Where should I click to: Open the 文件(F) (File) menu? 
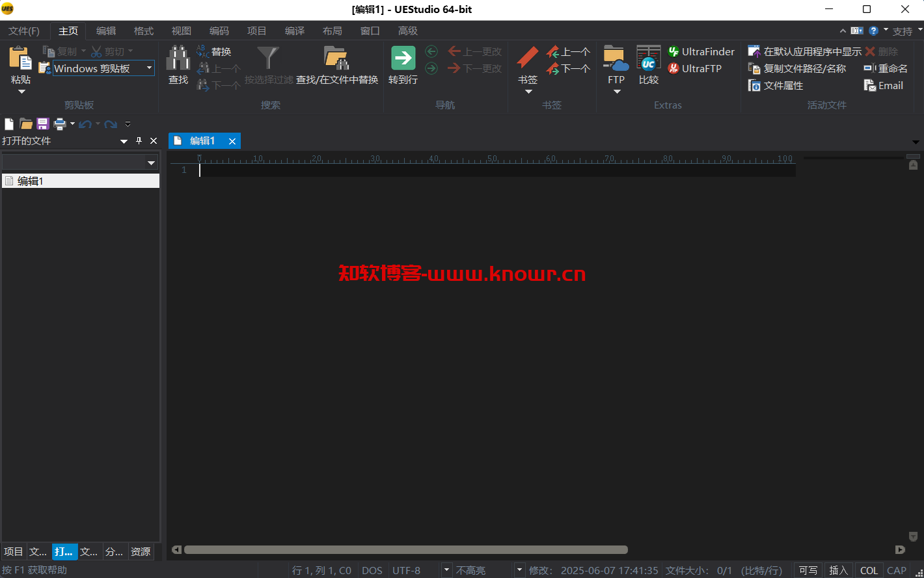coord(24,31)
